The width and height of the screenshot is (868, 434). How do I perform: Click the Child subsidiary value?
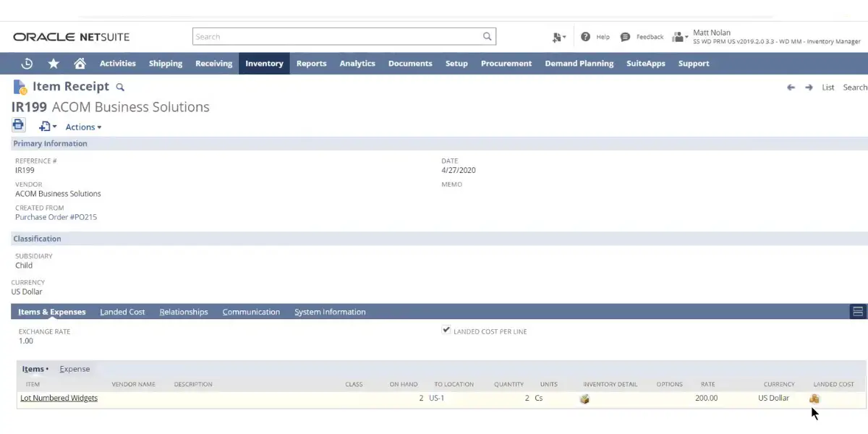coord(24,265)
